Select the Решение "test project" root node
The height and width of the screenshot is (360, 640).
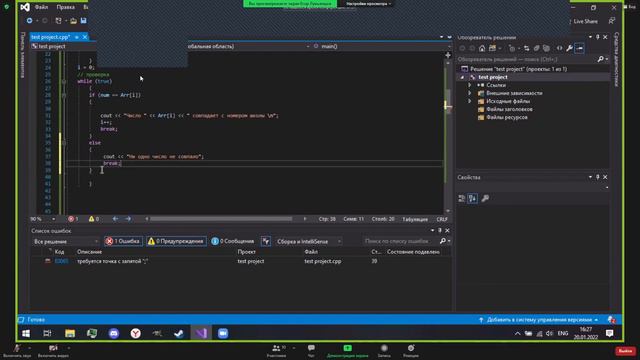tap(518, 69)
